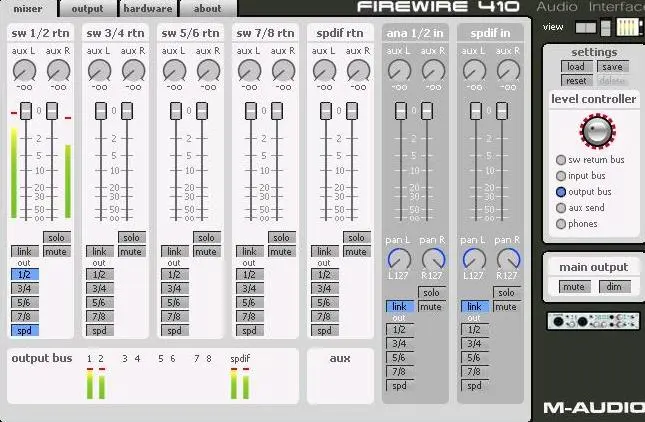Disable link on ana 1/2 in channel

[400, 306]
